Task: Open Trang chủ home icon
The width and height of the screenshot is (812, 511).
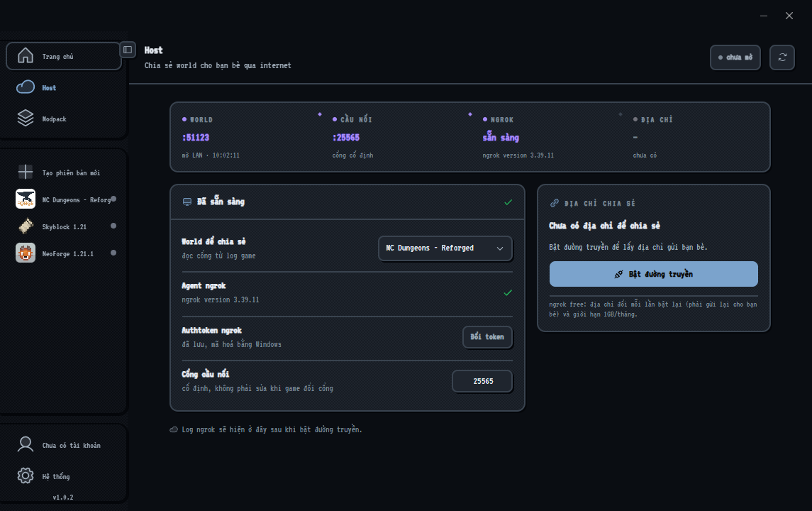Action: [x=26, y=56]
